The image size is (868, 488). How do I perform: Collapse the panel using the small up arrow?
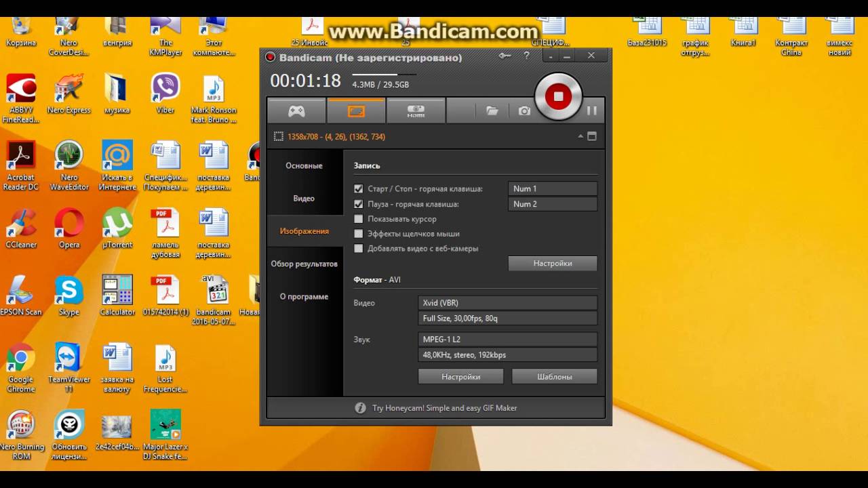tap(580, 136)
